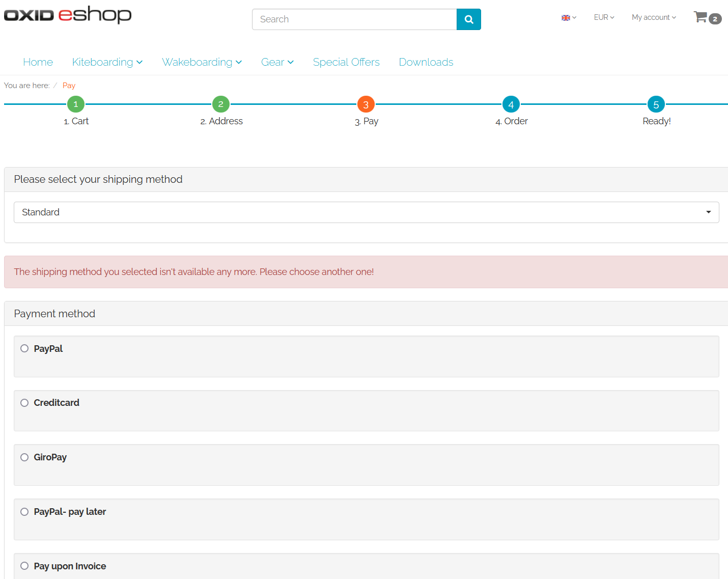
Task: Go to step 1 Cart circle
Action: pyautogui.click(x=76, y=104)
